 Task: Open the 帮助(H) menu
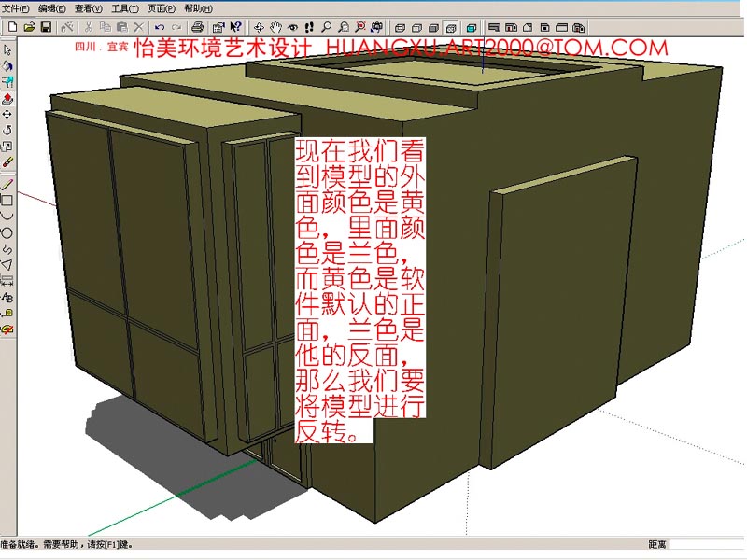point(198,8)
